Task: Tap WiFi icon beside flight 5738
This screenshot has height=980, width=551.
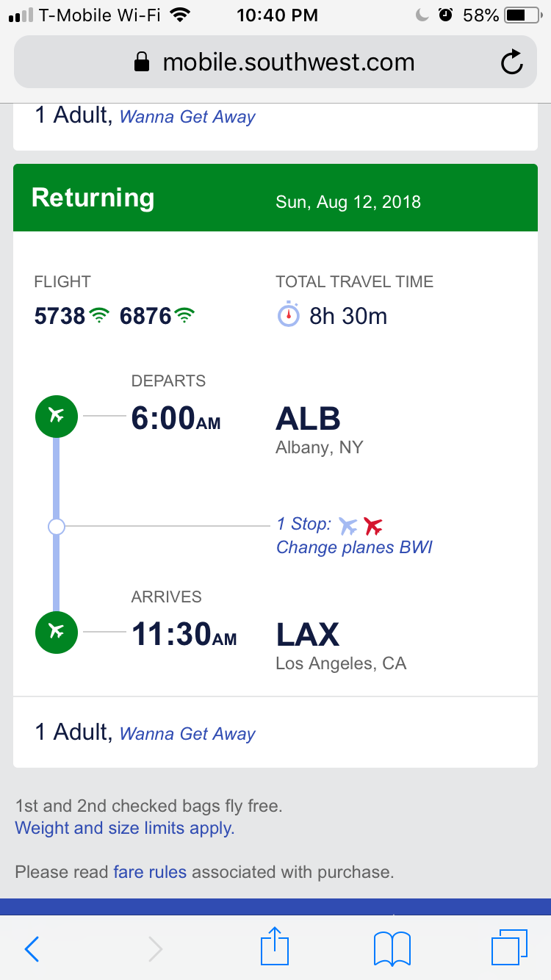Action: pos(98,317)
